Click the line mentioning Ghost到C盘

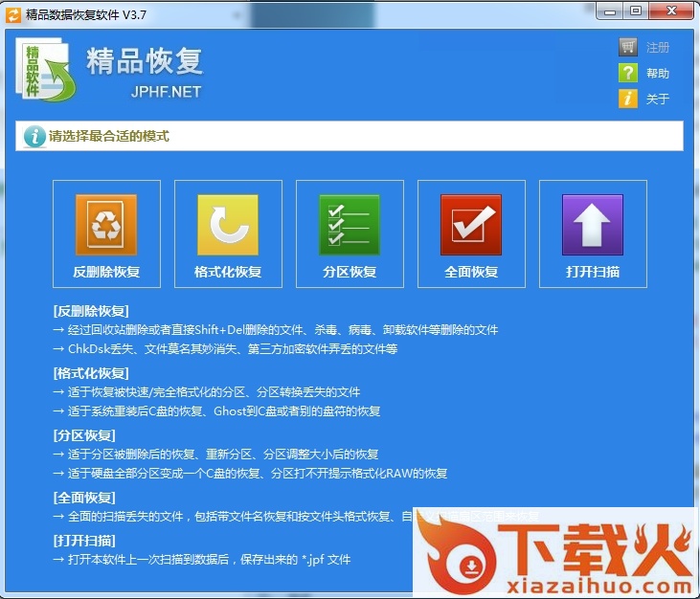(216, 410)
